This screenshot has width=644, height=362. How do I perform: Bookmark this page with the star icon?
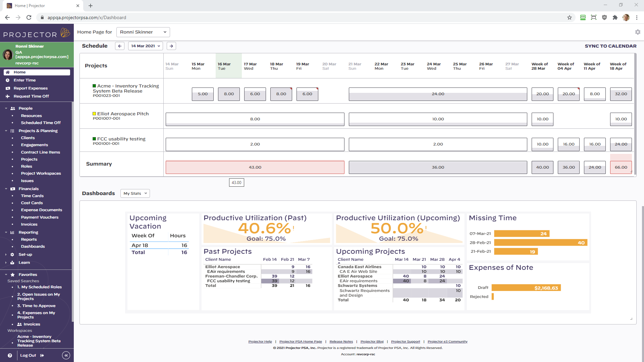click(x=570, y=17)
